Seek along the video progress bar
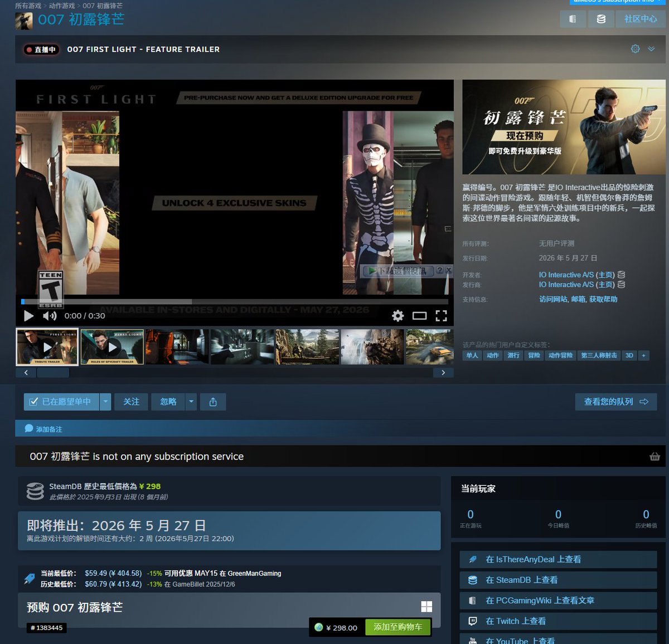This screenshot has height=644, width=669. (x=234, y=302)
